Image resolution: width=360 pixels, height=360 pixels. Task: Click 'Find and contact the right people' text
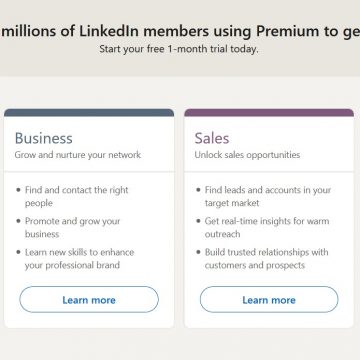point(77,196)
